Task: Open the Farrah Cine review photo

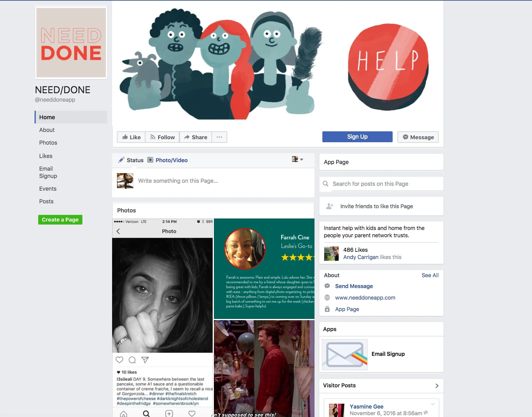Action: tap(264, 269)
